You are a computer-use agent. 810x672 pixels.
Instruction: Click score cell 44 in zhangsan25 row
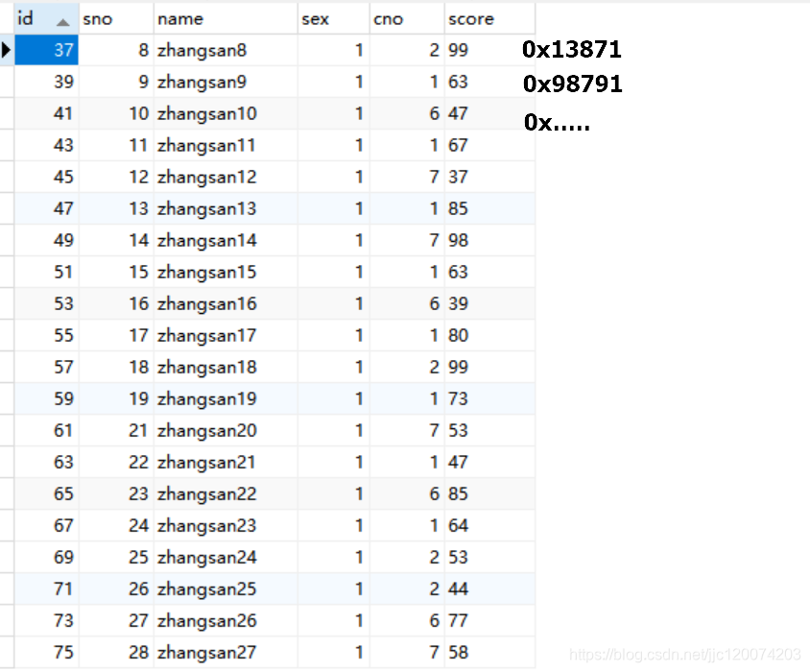pyautogui.click(x=489, y=588)
